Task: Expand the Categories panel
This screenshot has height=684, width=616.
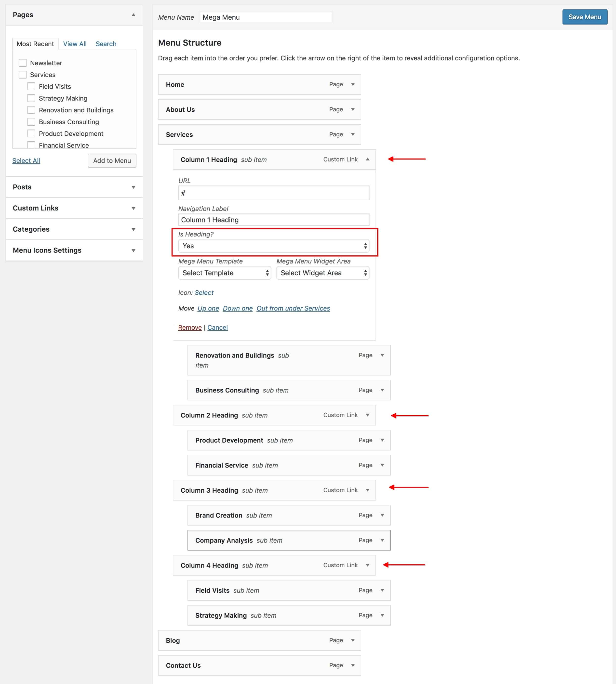Action: point(133,230)
